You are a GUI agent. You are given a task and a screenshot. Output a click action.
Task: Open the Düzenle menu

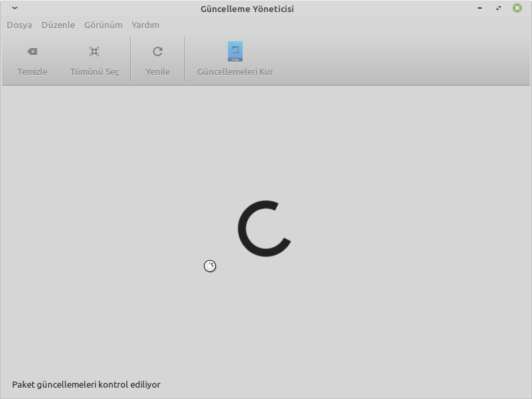(58, 25)
